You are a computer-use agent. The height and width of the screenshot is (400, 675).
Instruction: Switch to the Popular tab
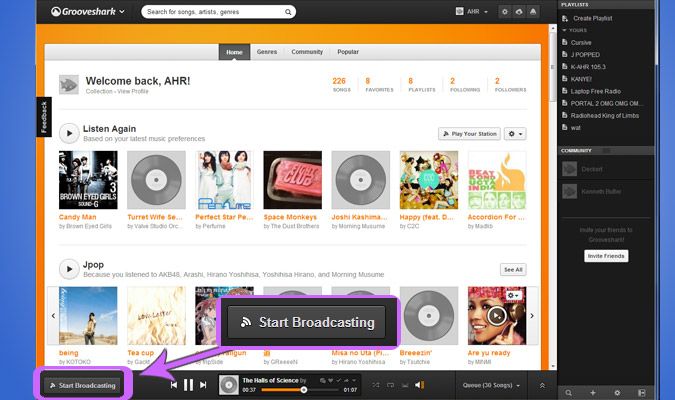pos(348,52)
